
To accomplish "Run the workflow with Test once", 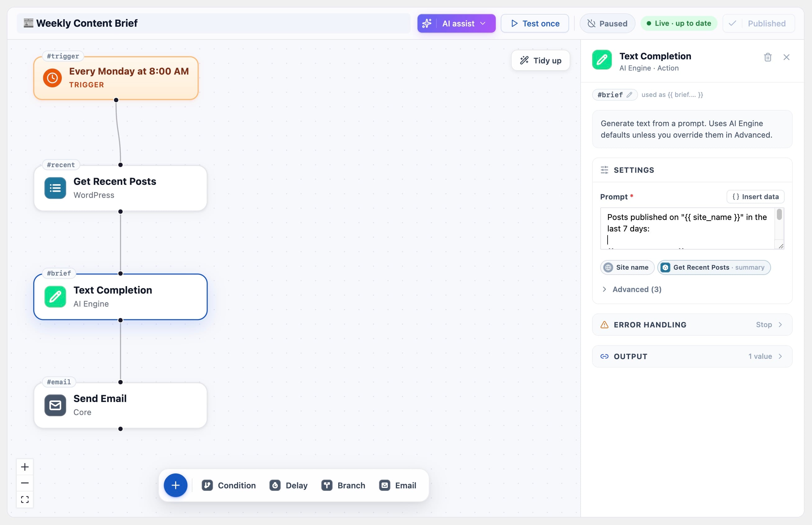I will (x=535, y=23).
